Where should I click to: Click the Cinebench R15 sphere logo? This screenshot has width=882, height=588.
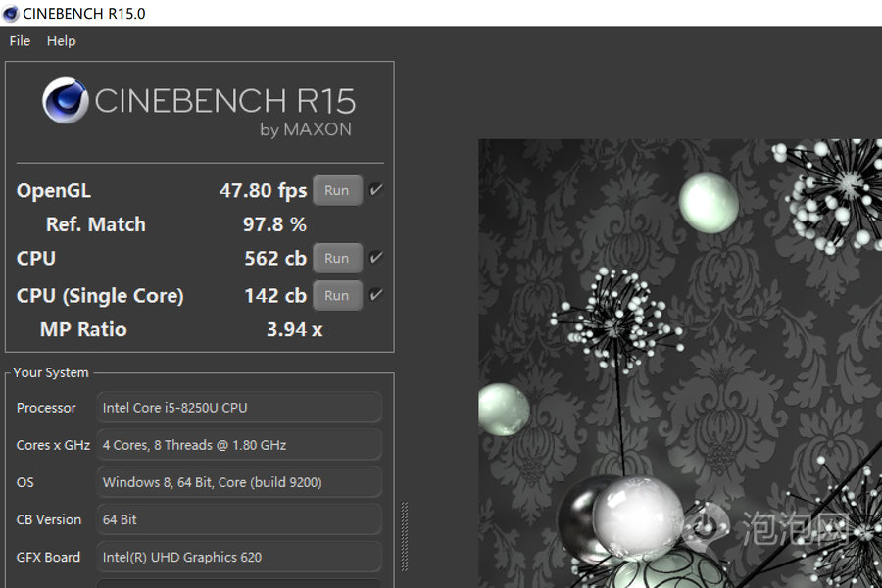tap(66, 102)
